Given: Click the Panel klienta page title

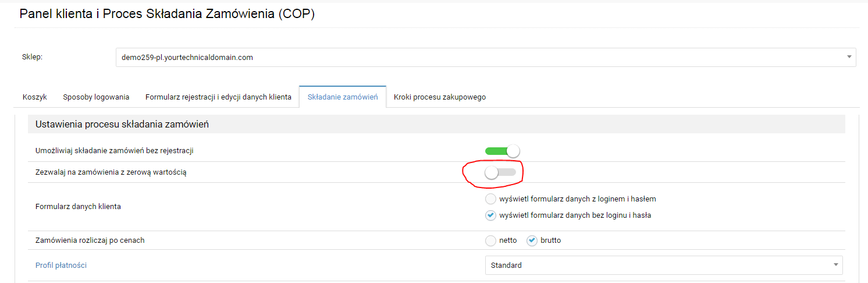Looking at the screenshot, I should click(x=167, y=15).
